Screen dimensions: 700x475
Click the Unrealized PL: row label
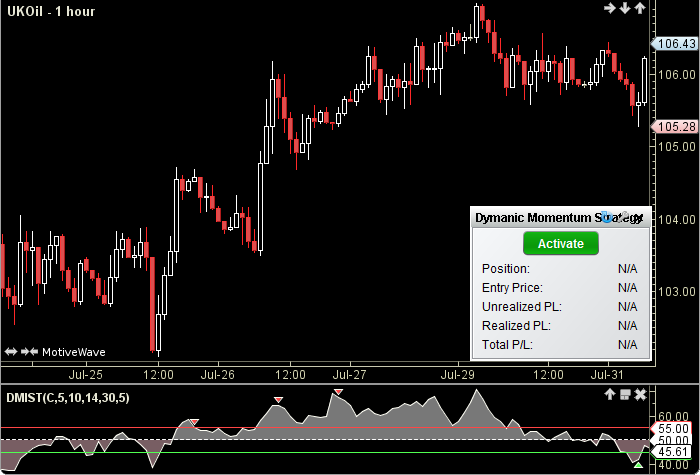click(522, 307)
